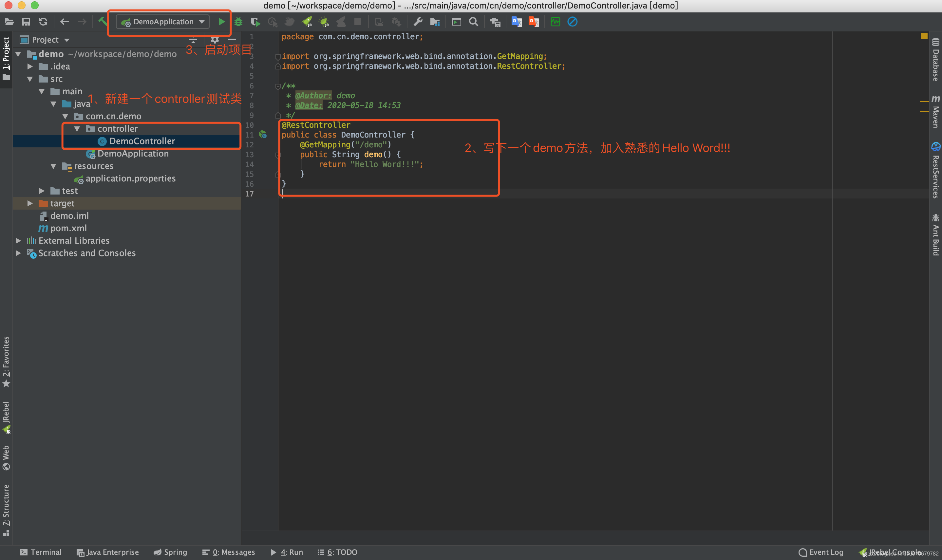The width and height of the screenshot is (942, 560).
Task: Open Java Enterprise tool window
Action: [107, 552]
